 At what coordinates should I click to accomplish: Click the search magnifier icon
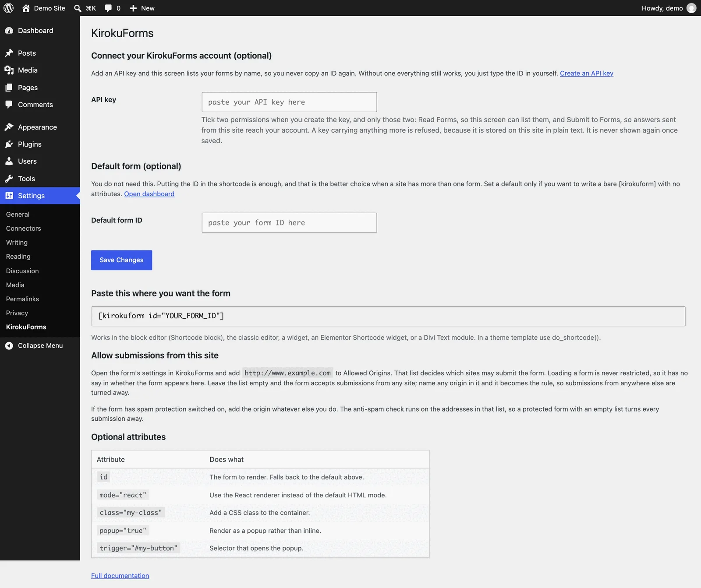click(78, 8)
